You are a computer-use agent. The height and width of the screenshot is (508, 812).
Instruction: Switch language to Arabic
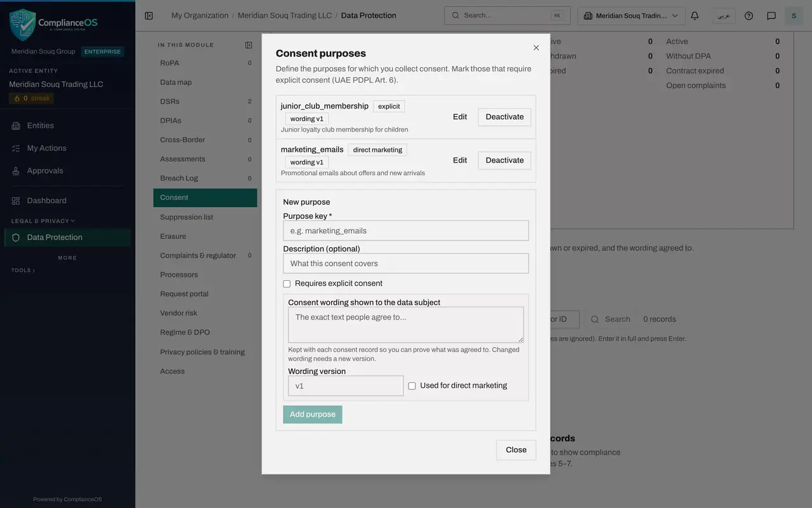pyautogui.click(x=723, y=16)
